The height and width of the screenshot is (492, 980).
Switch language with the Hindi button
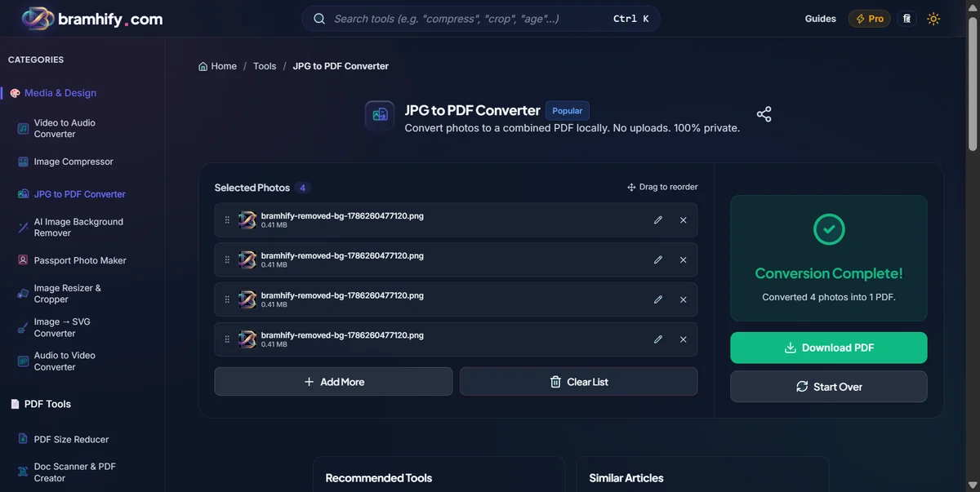(x=906, y=19)
